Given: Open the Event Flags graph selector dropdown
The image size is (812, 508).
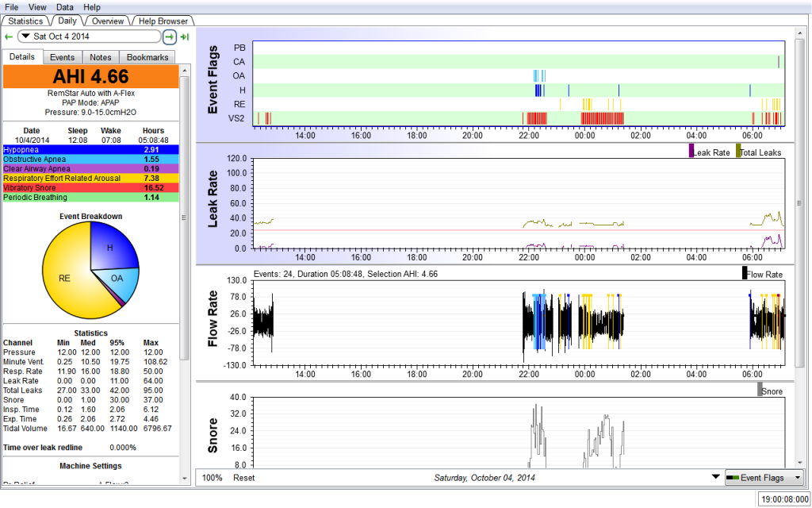Looking at the screenshot, I should coord(764,478).
